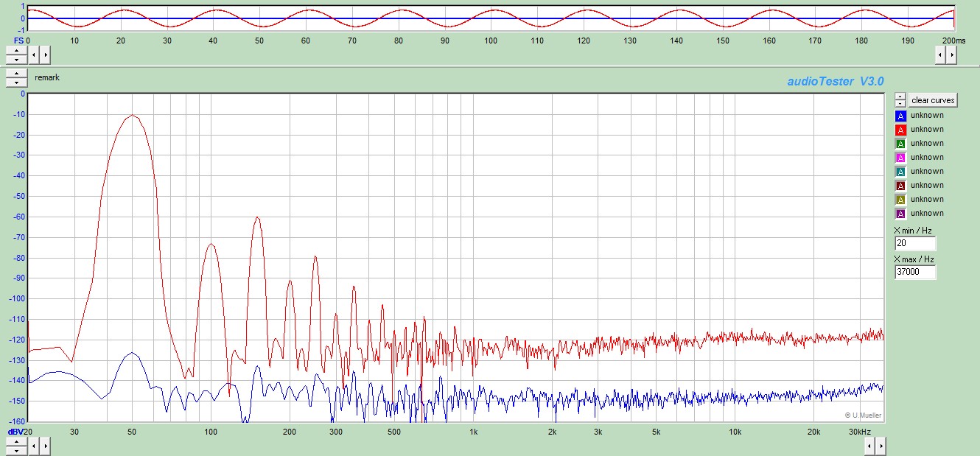
Task: Click the up arrow of stepper beside clear curves
Action: 900,97
